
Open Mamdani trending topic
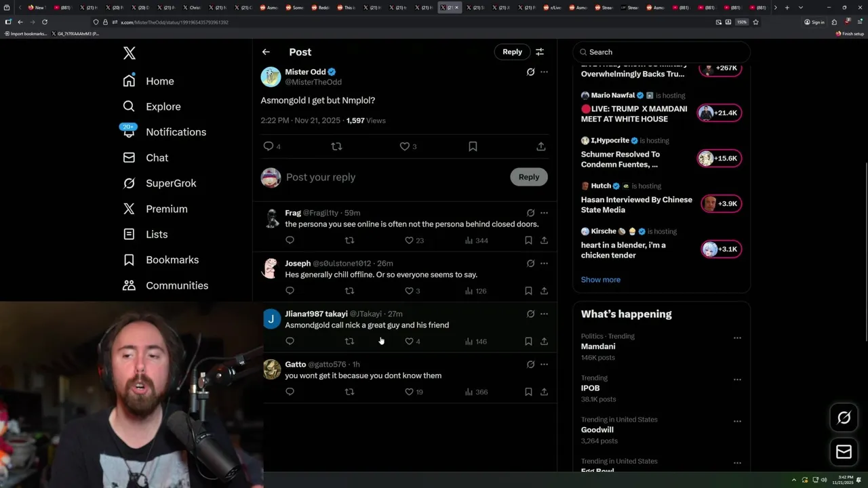(598, 346)
